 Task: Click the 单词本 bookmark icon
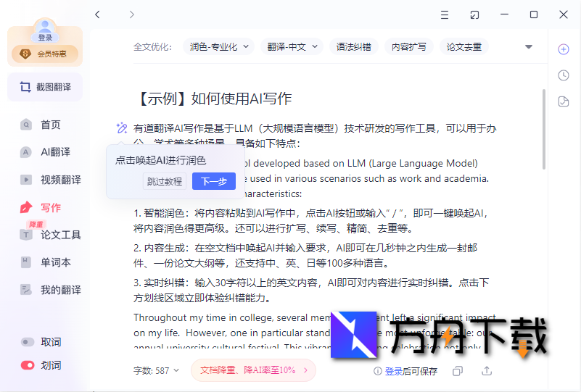[25, 262]
